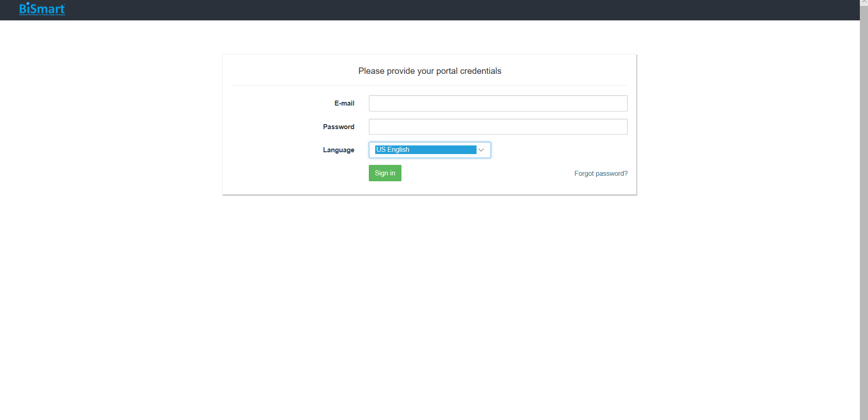Click the Password field label

(x=339, y=127)
